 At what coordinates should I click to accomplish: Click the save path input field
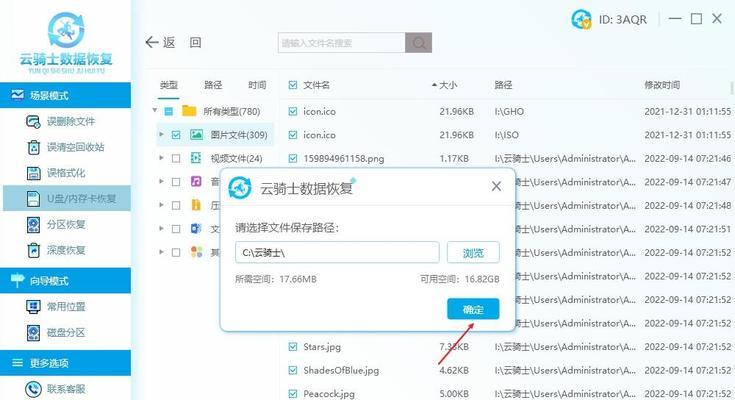(337, 253)
